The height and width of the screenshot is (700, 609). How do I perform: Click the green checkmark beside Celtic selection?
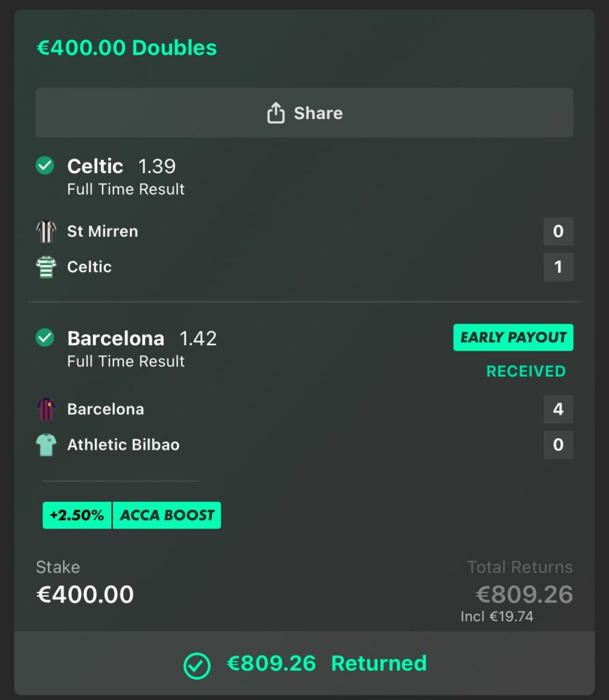[x=45, y=166]
